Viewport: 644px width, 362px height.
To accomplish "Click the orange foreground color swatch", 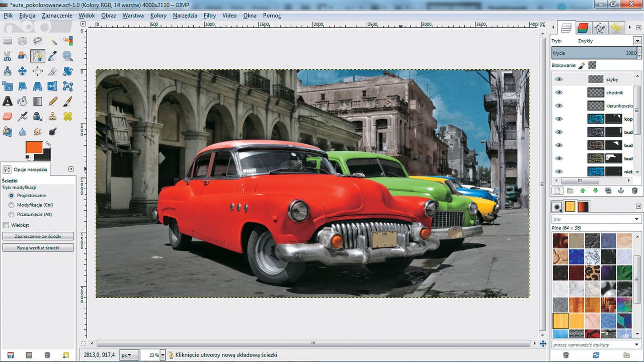I will (33, 148).
